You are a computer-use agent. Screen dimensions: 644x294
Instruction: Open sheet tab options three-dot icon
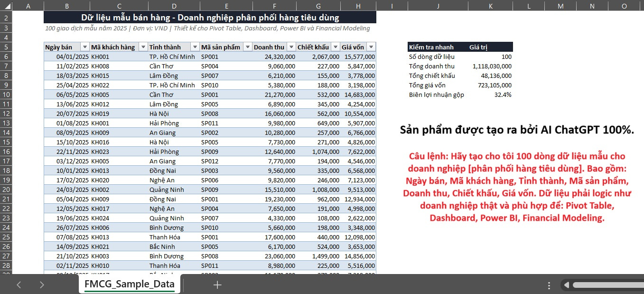coord(549,285)
